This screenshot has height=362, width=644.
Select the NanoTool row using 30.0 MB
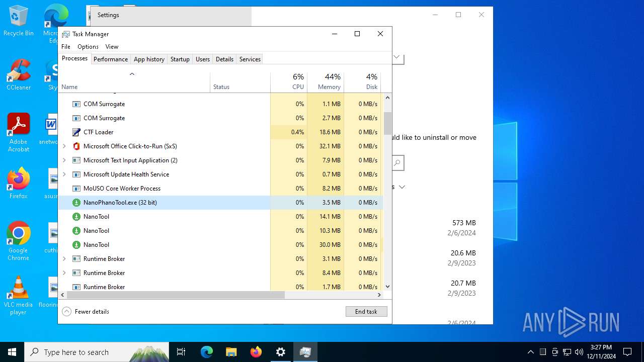(x=221, y=245)
